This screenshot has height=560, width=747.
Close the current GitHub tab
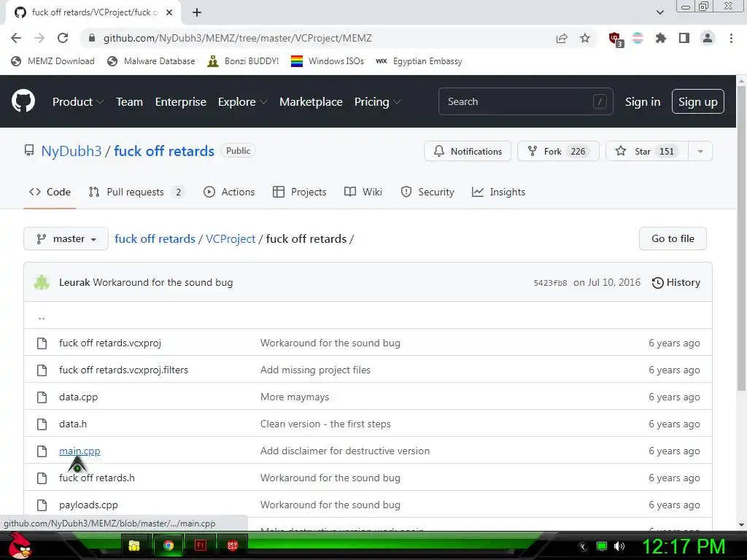pos(169,12)
